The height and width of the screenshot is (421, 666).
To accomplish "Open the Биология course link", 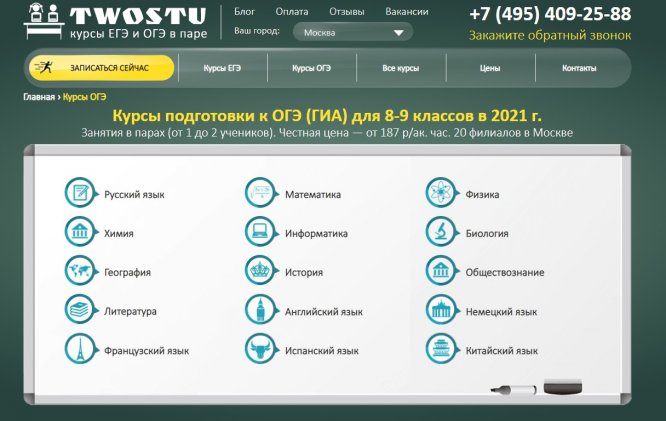I will click(x=487, y=233).
